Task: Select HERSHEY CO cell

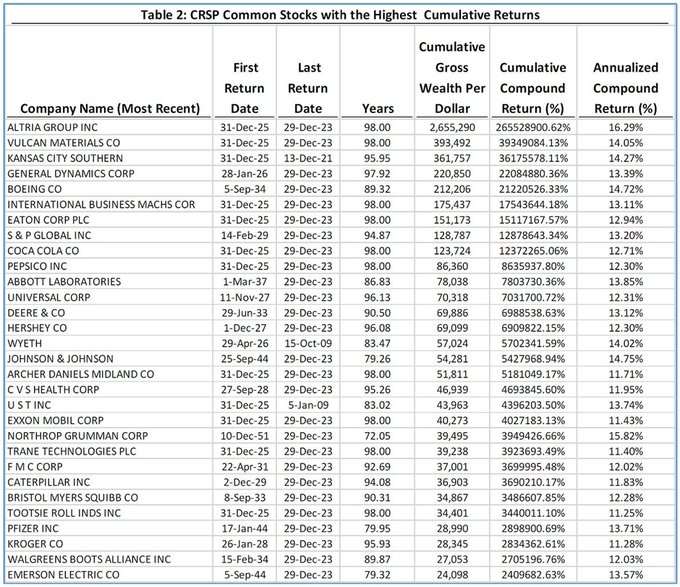Action: point(37,328)
